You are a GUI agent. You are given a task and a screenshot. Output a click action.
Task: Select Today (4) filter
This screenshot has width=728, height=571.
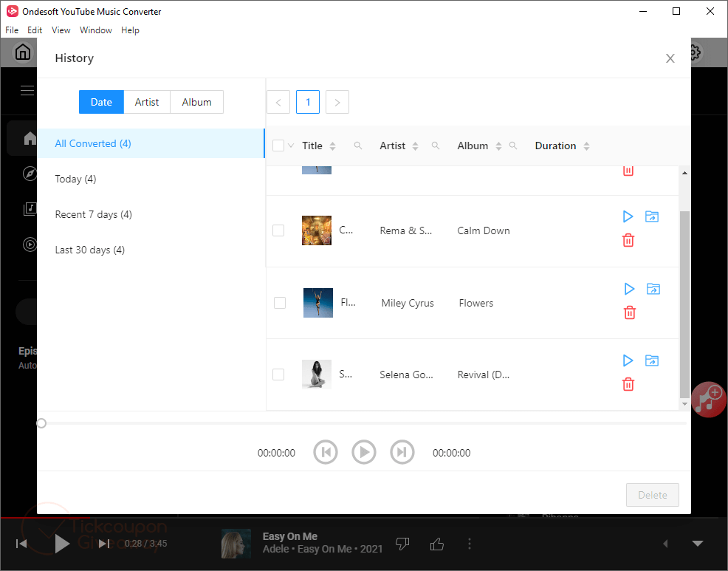click(x=151, y=179)
